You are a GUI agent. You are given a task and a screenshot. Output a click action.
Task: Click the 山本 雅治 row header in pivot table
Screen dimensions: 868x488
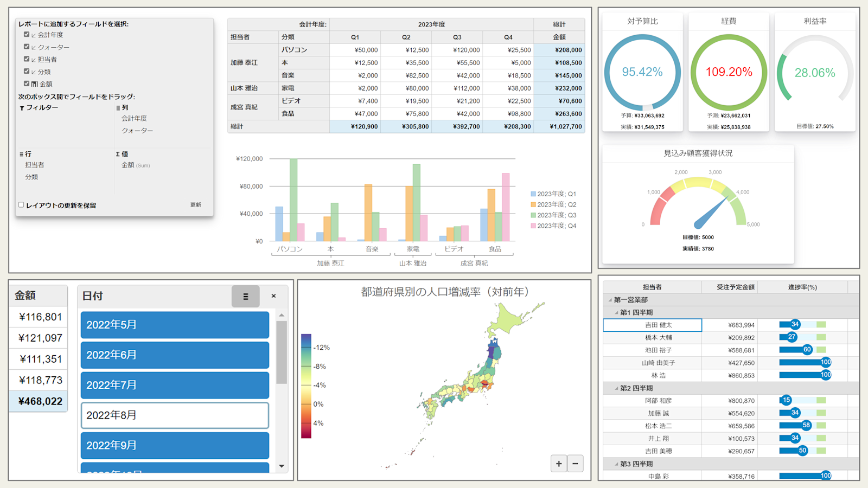click(x=253, y=88)
